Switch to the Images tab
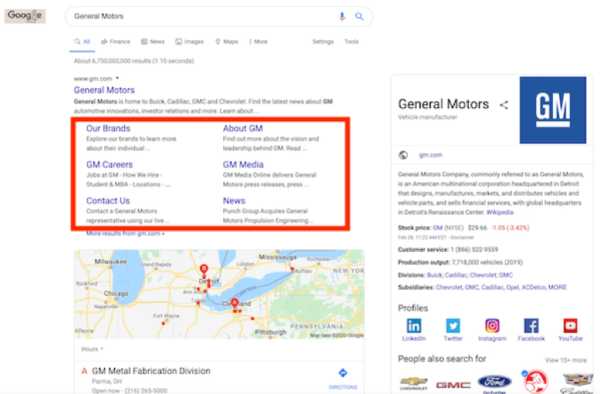The height and width of the screenshot is (394, 600). point(189,42)
